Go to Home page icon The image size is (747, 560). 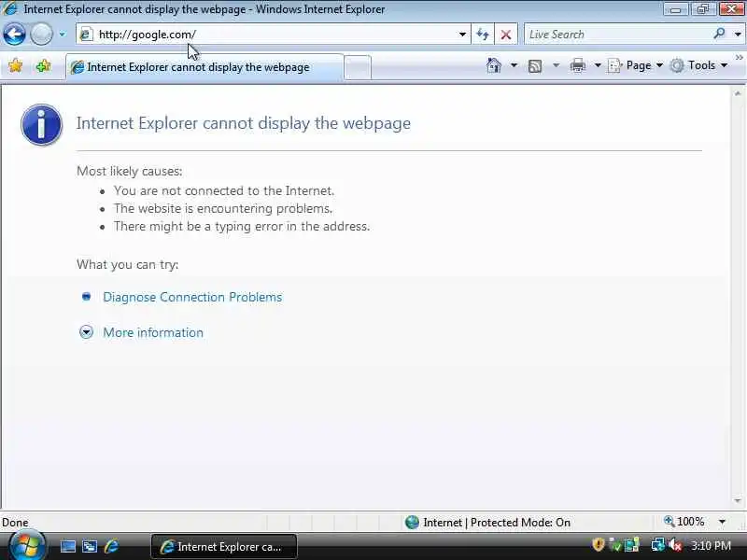[494, 65]
